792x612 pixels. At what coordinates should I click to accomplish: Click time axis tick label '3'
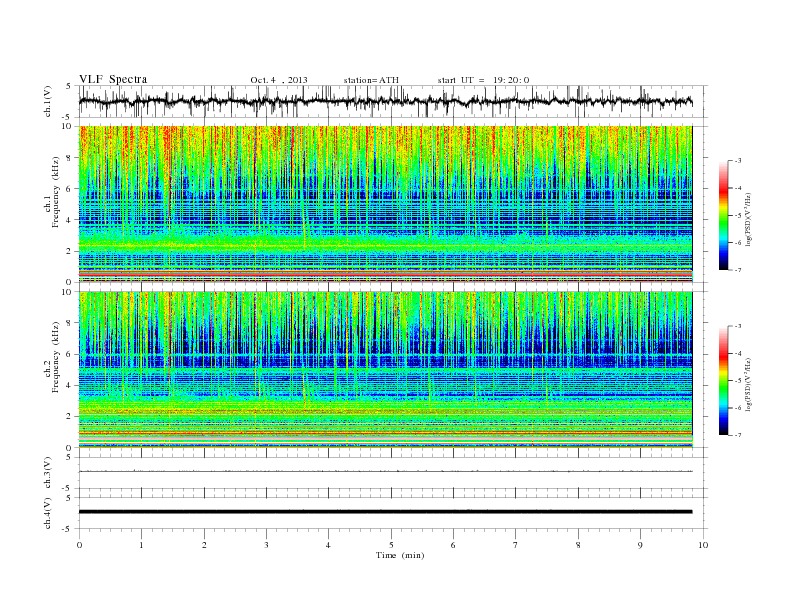pos(266,545)
